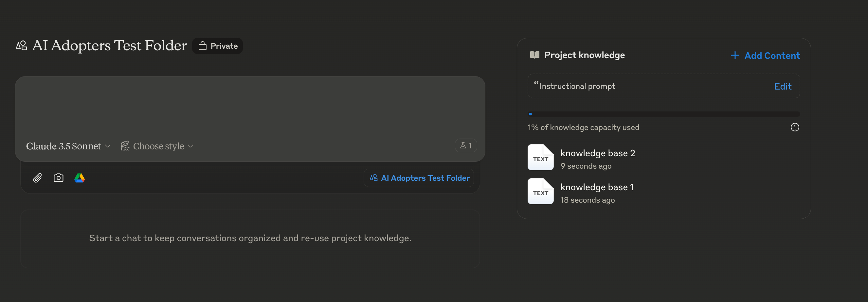Open the Choose style dropdown

click(157, 146)
